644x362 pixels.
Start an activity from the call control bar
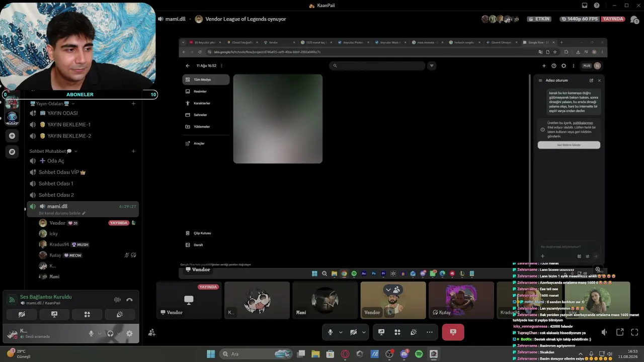pyautogui.click(x=397, y=332)
